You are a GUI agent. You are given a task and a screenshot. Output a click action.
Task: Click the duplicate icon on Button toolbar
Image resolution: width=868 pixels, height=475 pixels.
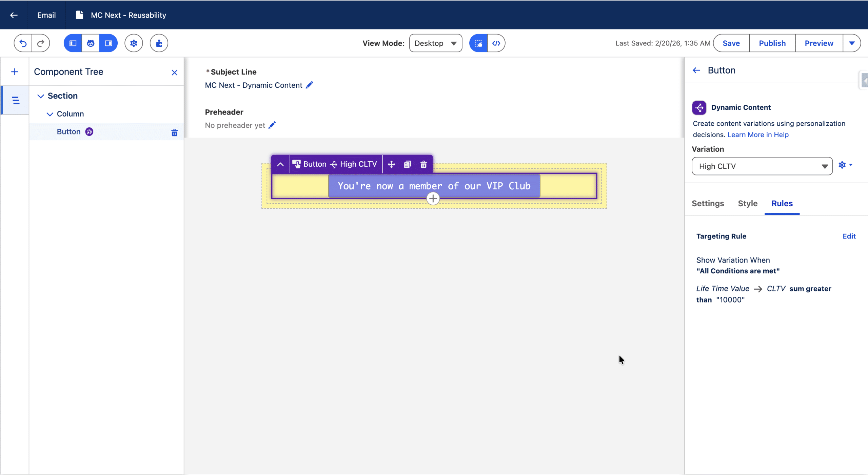407,164
